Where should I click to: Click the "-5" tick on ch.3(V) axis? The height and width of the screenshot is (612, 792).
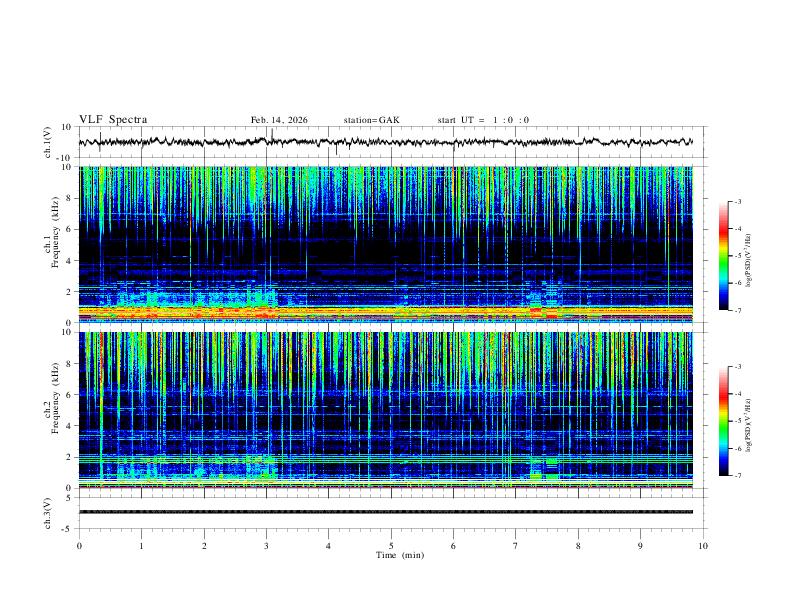(68, 529)
